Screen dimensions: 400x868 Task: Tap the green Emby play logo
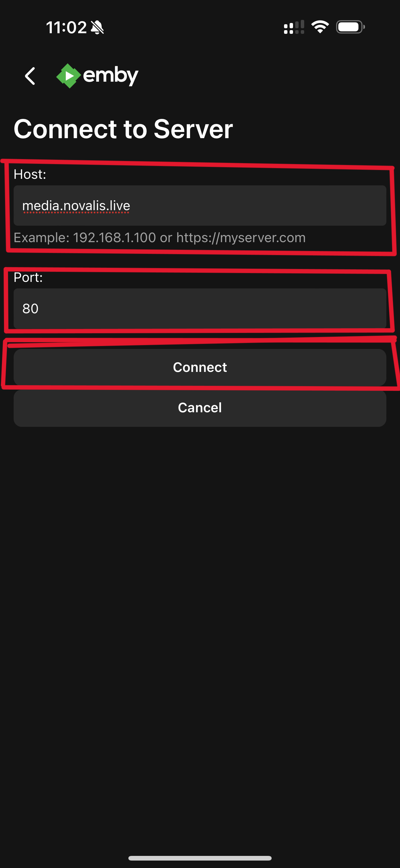click(x=68, y=76)
